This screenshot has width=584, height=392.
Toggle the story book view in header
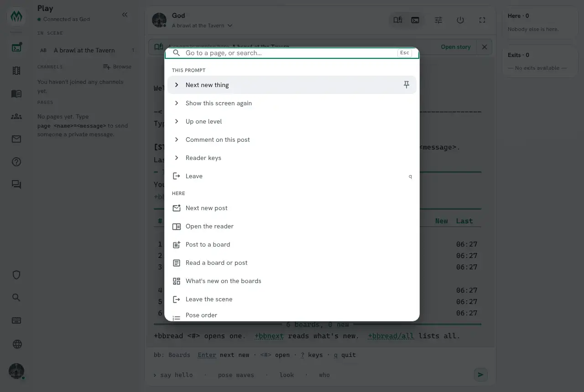pos(398,20)
